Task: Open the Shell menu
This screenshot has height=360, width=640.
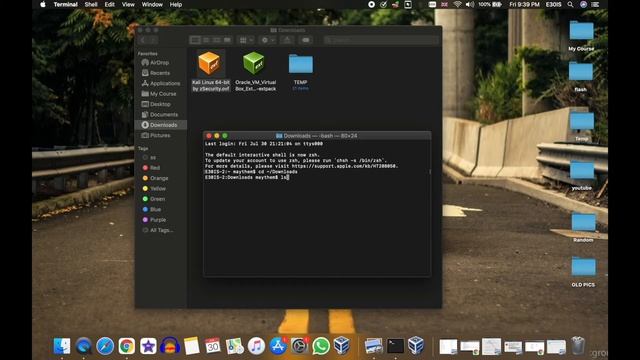Action: 91,4
